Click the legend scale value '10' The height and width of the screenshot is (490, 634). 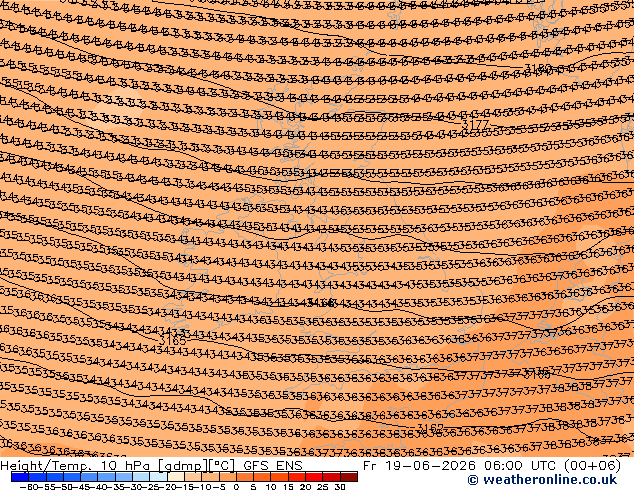point(271,487)
